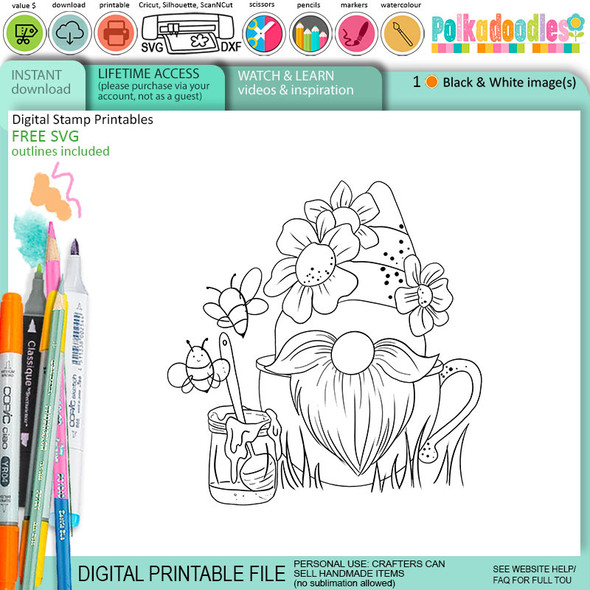Image resolution: width=590 pixels, height=590 pixels.
Task: Click the scissors circle icon
Action: point(264,34)
